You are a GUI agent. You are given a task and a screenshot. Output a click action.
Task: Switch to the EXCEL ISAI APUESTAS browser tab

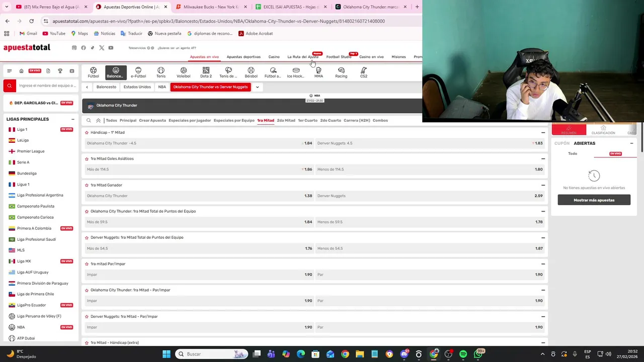pos(290,7)
